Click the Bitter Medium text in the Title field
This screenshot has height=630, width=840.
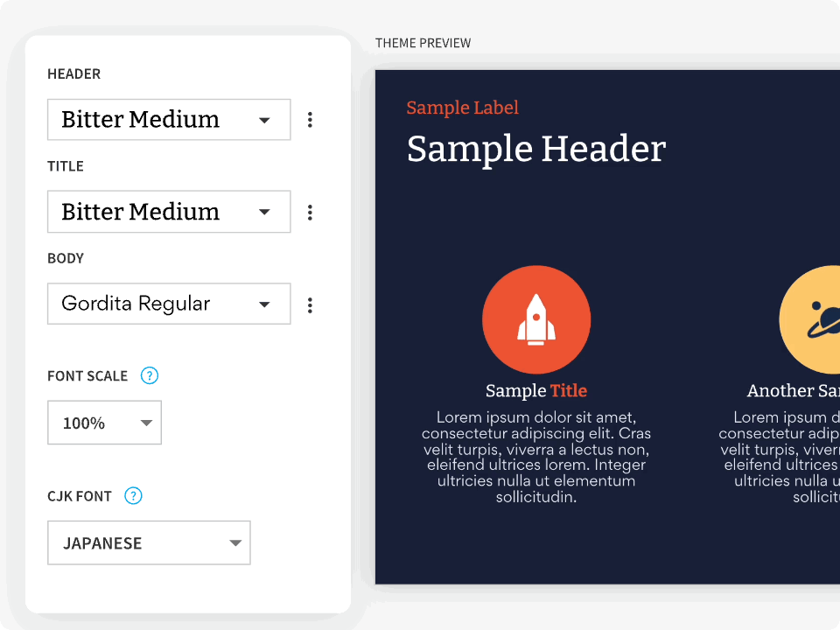(140, 212)
